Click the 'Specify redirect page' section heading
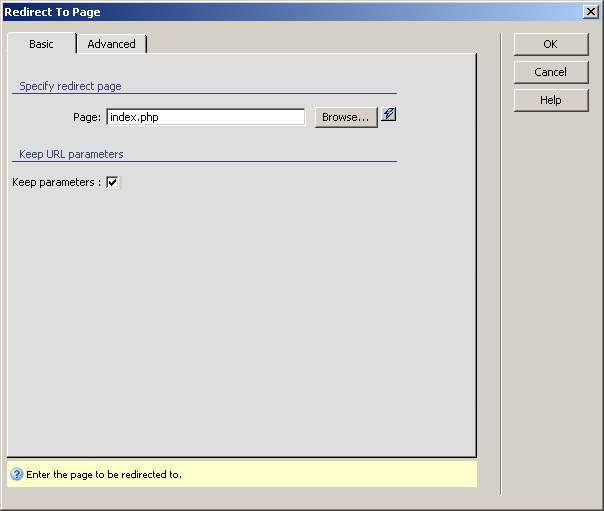Image resolution: width=604 pixels, height=511 pixels. [x=70, y=87]
